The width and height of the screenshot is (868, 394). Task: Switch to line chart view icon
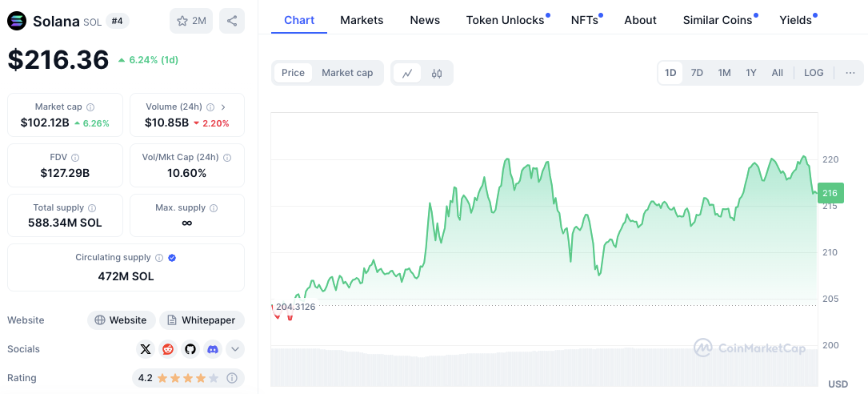[407, 73]
